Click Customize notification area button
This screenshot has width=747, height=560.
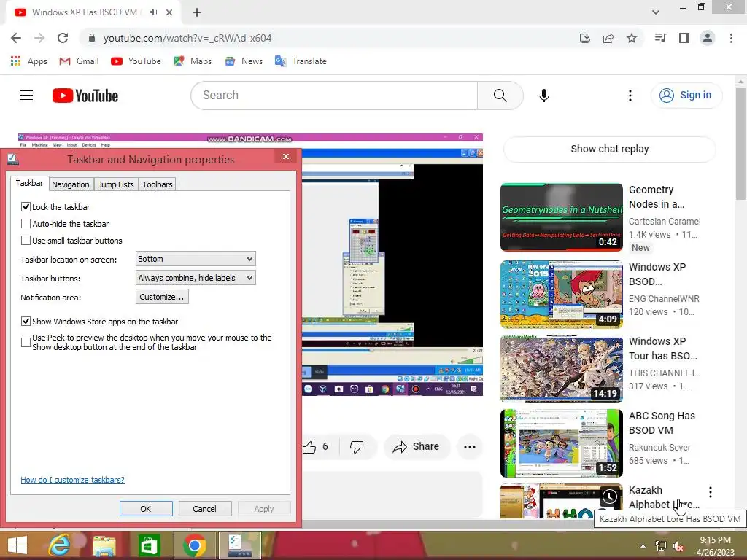pos(162,297)
